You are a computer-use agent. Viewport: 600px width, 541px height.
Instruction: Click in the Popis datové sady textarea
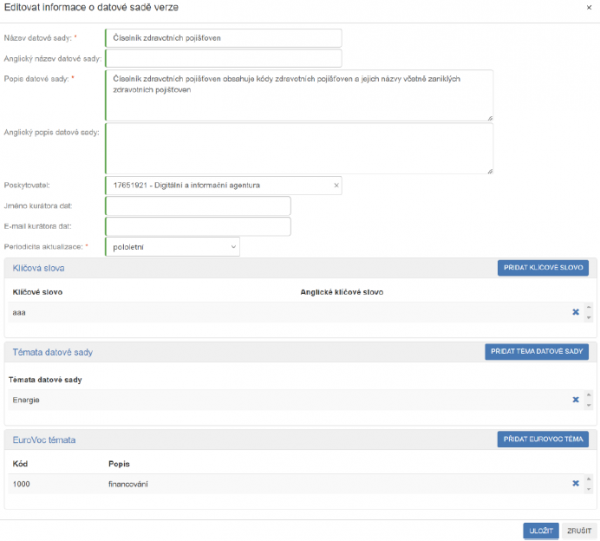(298, 95)
